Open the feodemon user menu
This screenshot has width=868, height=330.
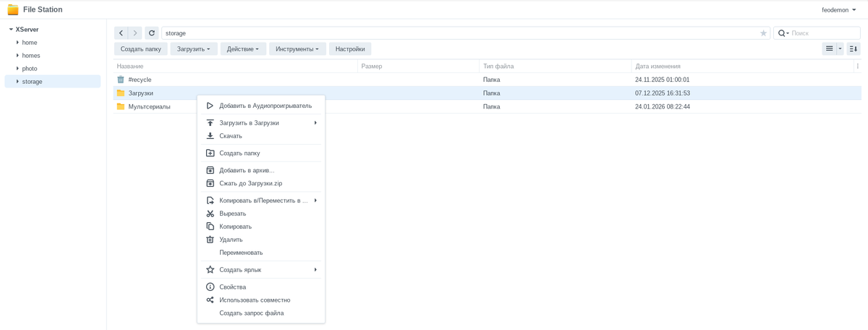point(838,10)
